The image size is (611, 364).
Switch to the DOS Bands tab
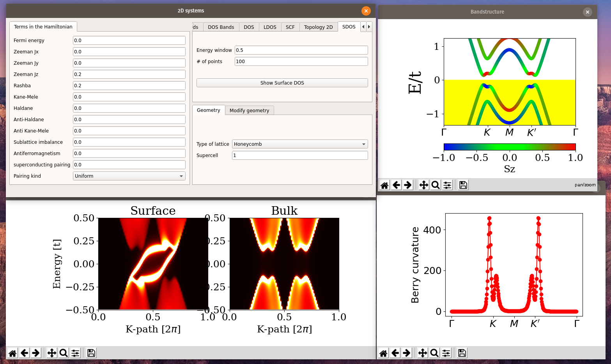(221, 27)
